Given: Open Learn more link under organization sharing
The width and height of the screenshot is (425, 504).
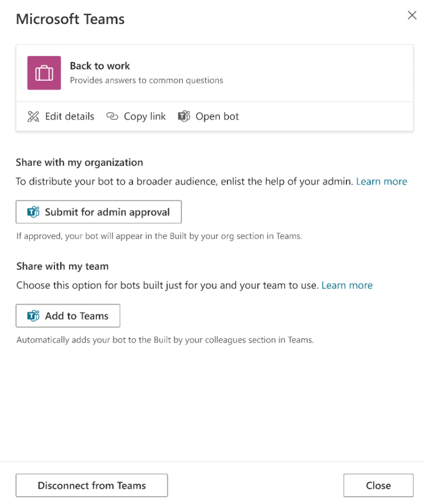Looking at the screenshot, I should click(x=382, y=181).
